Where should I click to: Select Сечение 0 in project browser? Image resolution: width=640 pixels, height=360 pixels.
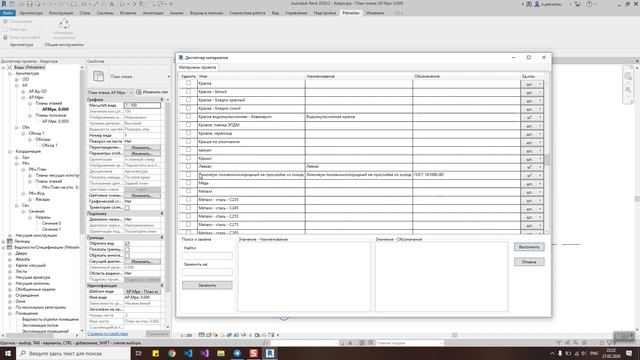(x=51, y=223)
